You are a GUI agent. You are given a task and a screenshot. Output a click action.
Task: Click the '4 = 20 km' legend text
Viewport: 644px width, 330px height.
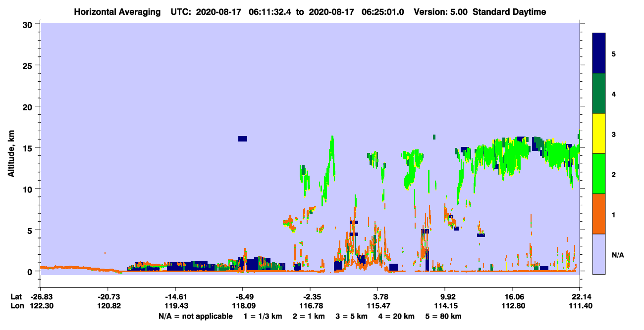click(x=397, y=316)
